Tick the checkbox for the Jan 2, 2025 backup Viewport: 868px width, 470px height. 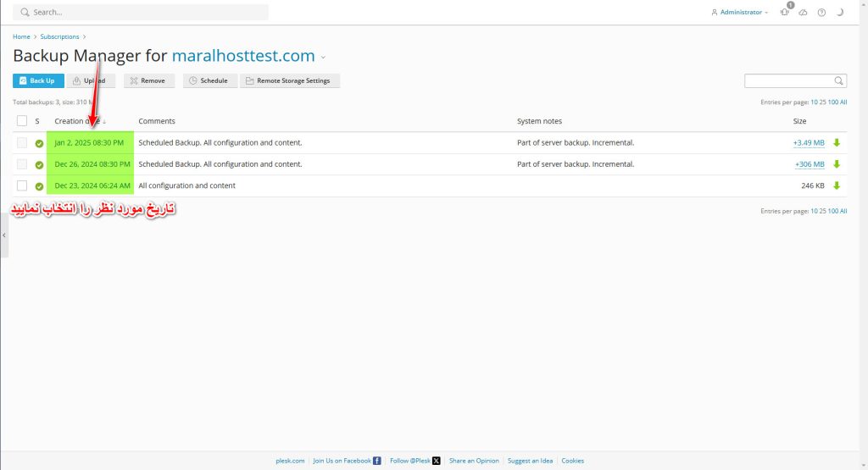[21, 142]
